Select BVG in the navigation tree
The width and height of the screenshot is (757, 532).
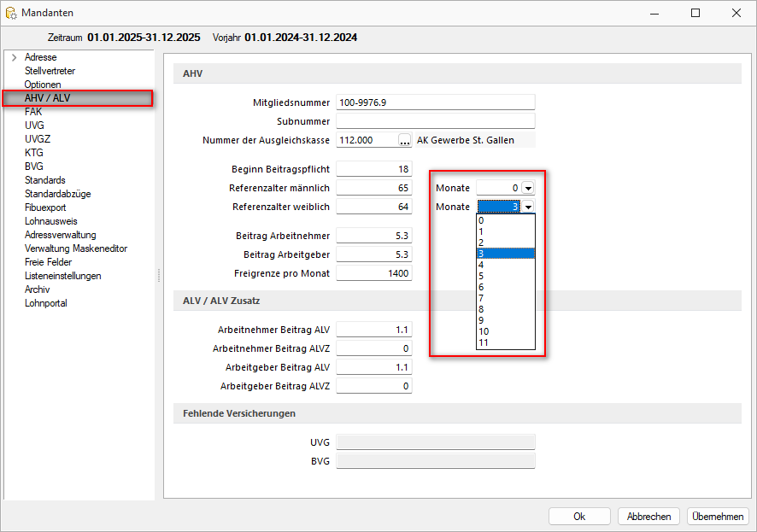click(34, 167)
